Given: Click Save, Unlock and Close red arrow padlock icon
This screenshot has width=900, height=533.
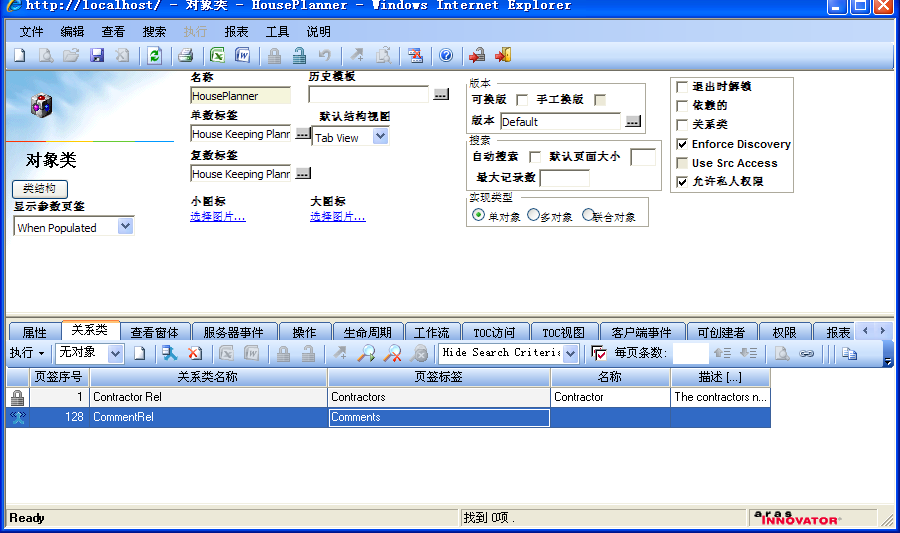Looking at the screenshot, I should click(477, 56).
